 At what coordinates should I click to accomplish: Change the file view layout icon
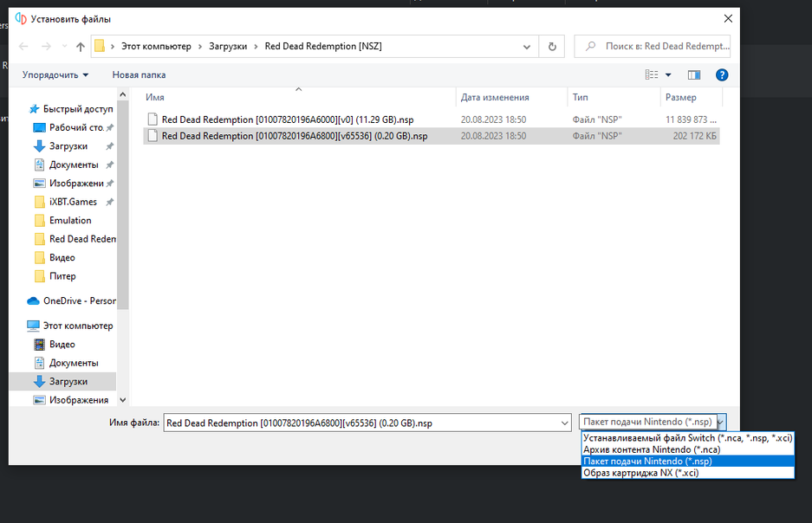pyautogui.click(x=652, y=75)
